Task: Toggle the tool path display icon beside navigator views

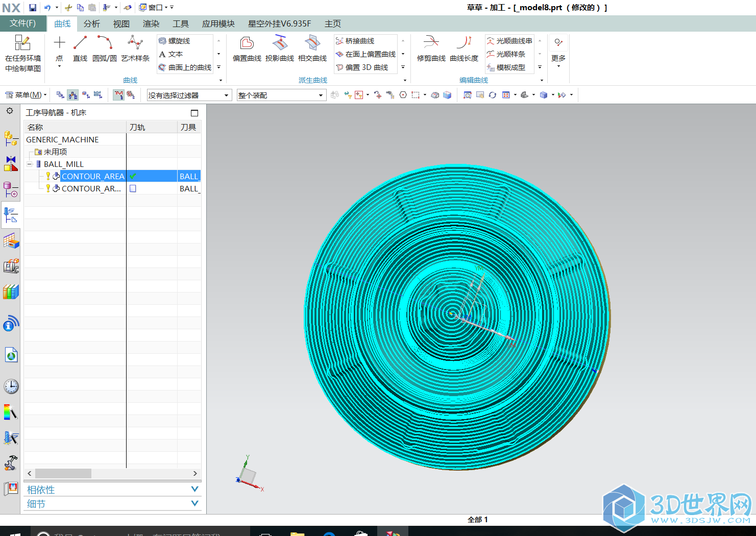Action: (118, 95)
